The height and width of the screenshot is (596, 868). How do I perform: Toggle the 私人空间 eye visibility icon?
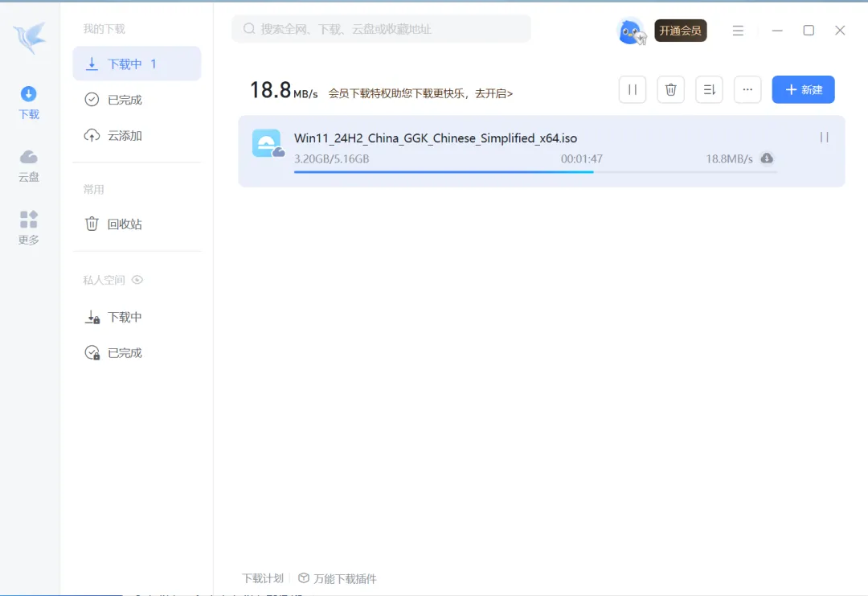coord(137,280)
